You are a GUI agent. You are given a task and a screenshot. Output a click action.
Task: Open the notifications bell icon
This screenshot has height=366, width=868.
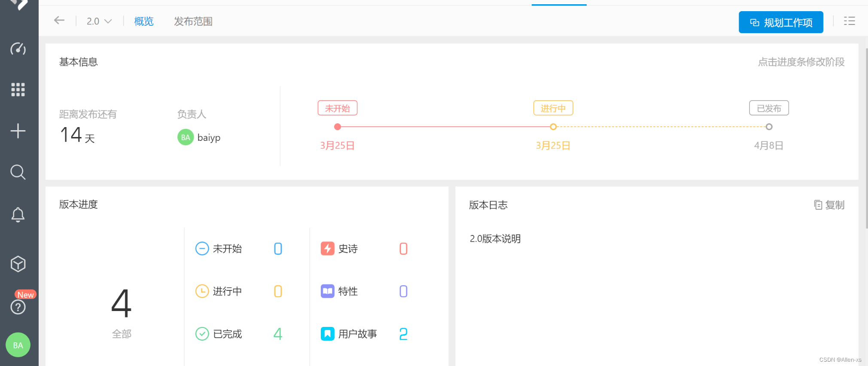pyautogui.click(x=18, y=214)
